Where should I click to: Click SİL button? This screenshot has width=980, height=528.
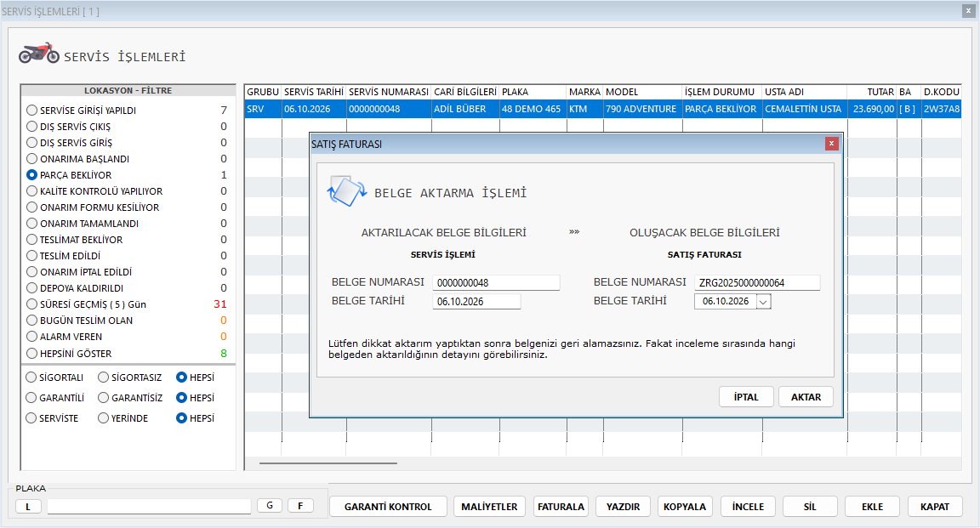pyautogui.click(x=810, y=507)
